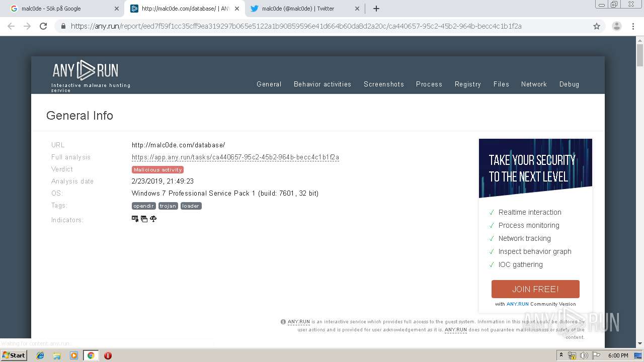Click the network tray icon

(x=572, y=355)
